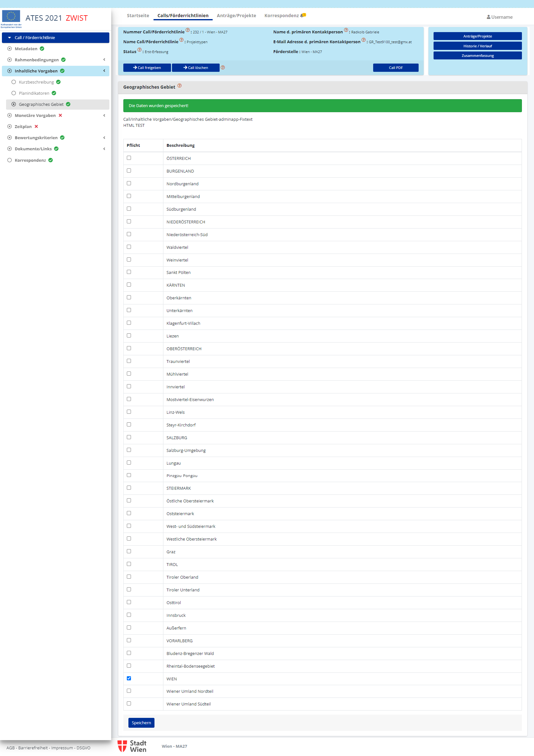Click the help icon beside Call löschen

pyautogui.click(x=223, y=67)
